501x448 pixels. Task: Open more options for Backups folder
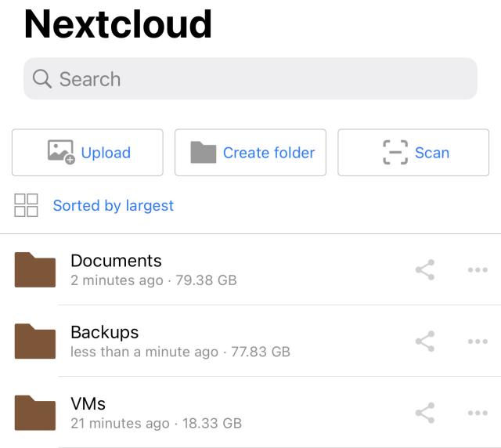[x=477, y=341]
